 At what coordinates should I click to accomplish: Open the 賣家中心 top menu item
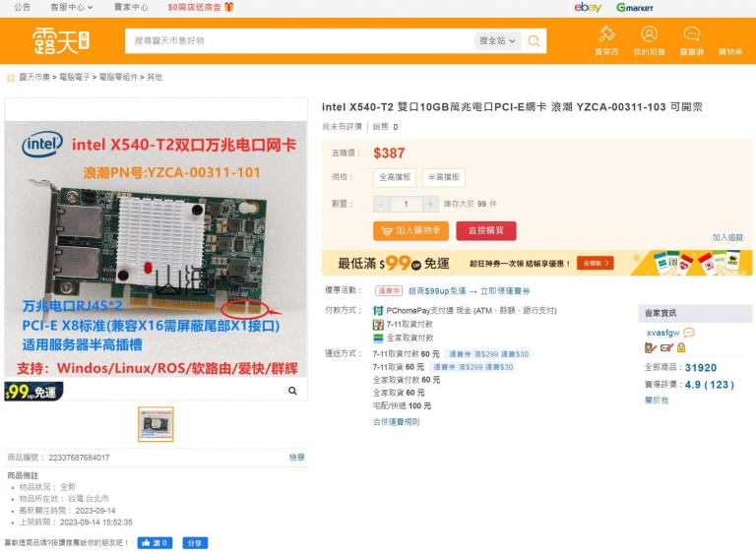(x=131, y=7)
